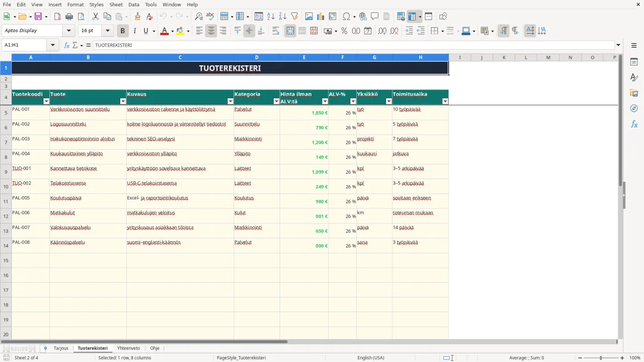Click the Sort Descending icon
The height and width of the screenshot is (362, 644).
click(283, 17)
